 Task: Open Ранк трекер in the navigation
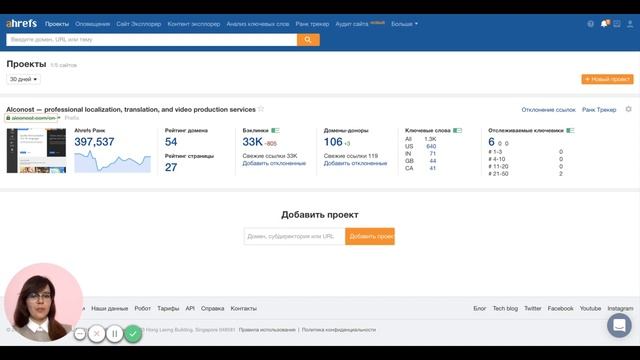pyautogui.click(x=312, y=24)
